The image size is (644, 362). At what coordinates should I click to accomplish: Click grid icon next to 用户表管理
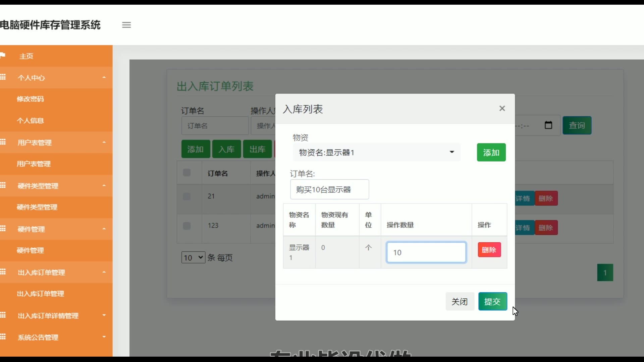(x=3, y=142)
